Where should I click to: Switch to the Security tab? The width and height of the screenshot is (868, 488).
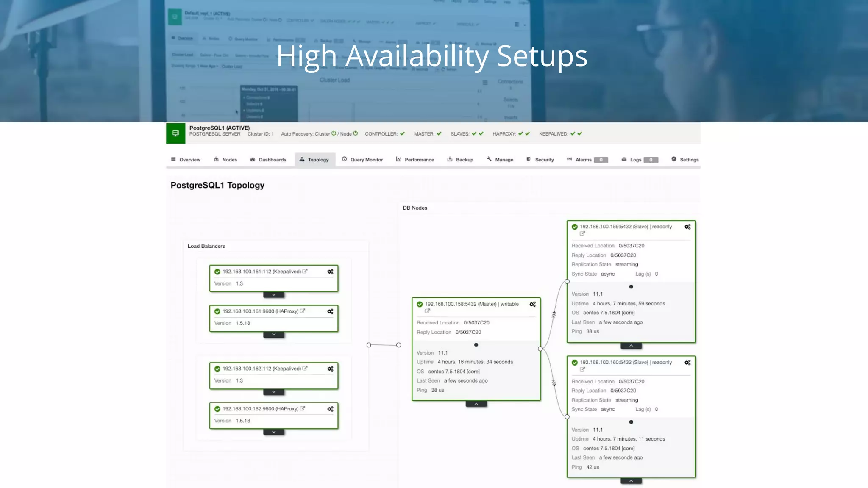(540, 160)
